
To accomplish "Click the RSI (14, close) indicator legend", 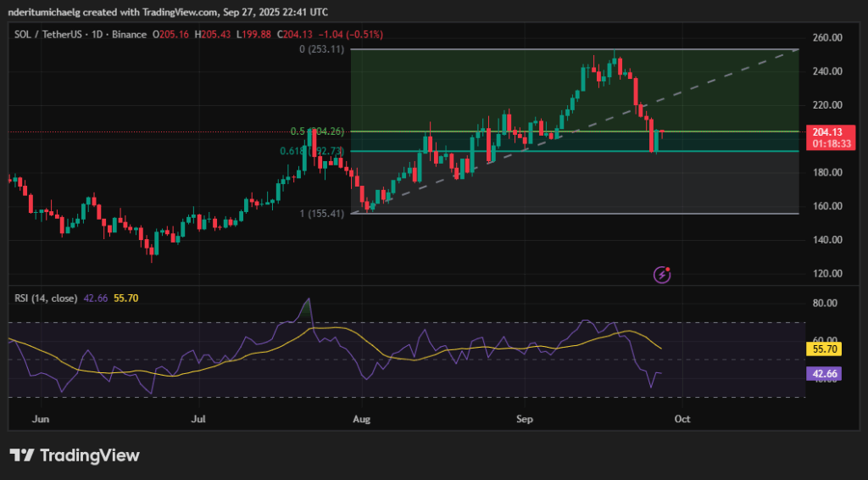I will tap(46, 298).
